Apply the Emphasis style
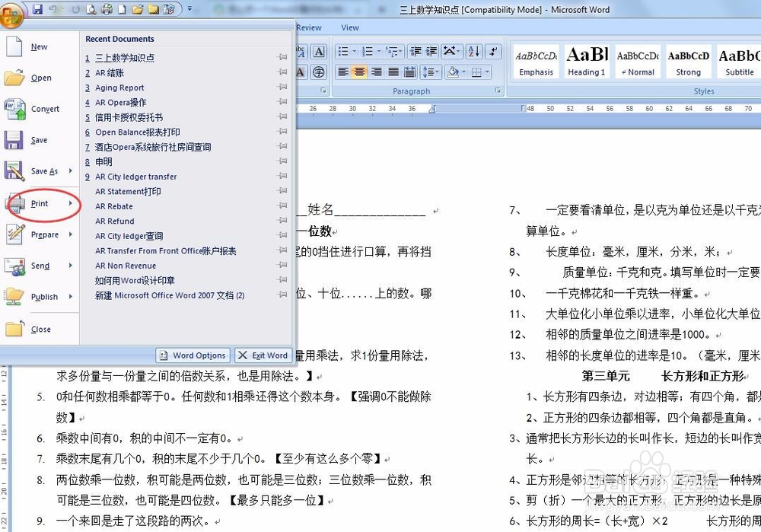 536,61
